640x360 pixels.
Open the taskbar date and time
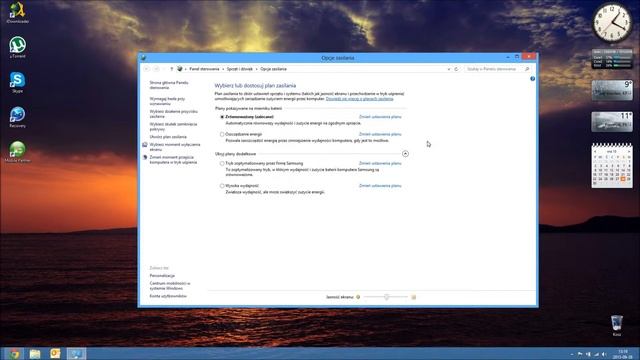tap(623, 354)
